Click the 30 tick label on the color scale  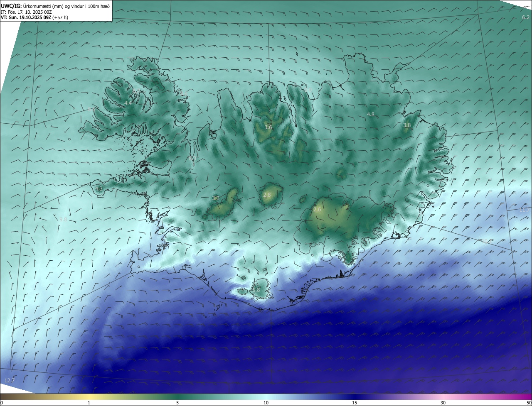coord(443,403)
